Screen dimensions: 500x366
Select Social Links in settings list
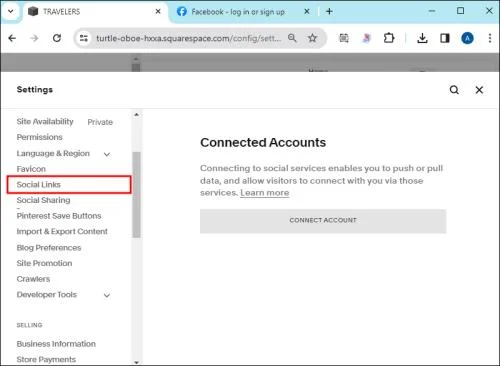(x=69, y=185)
